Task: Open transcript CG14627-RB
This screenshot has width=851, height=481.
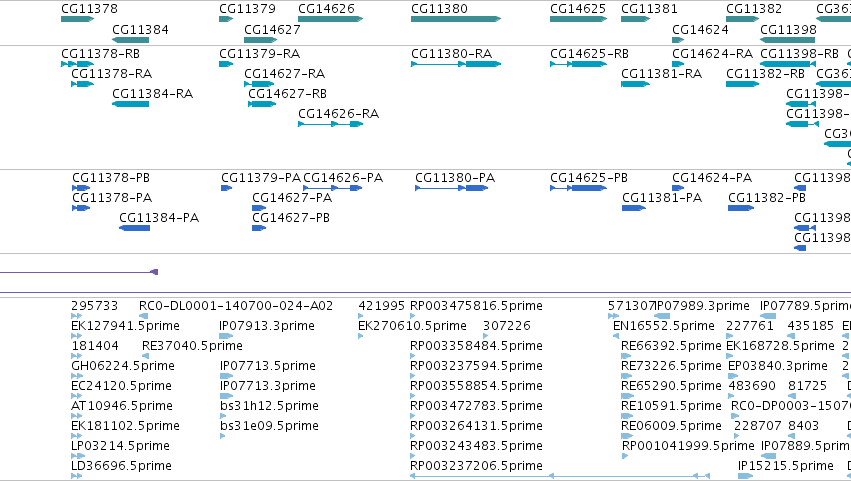Action: tap(288, 94)
